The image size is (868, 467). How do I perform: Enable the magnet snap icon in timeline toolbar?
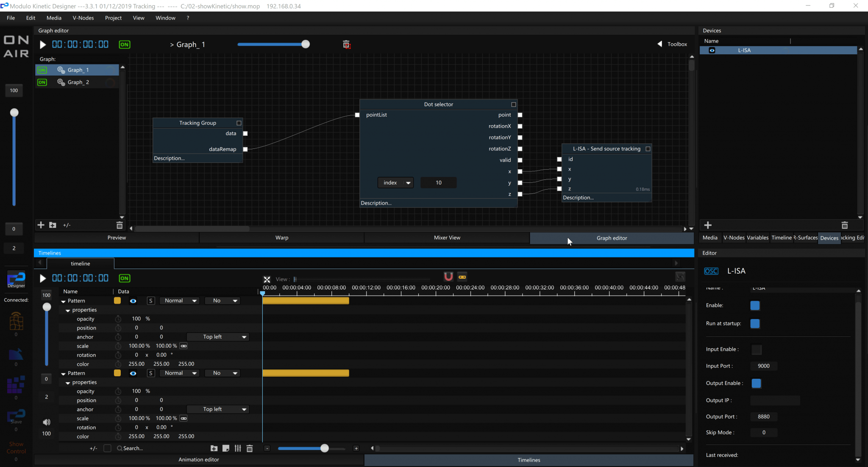pyautogui.click(x=448, y=276)
